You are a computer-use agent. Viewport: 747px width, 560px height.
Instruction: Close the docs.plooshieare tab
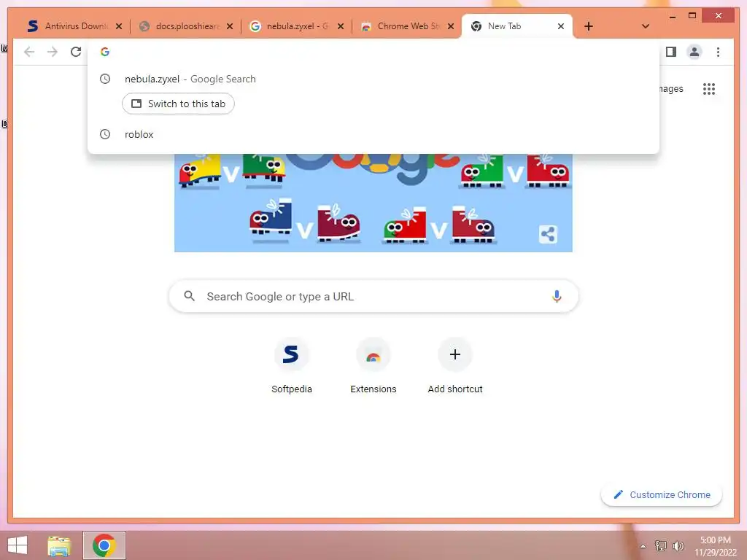230,26
